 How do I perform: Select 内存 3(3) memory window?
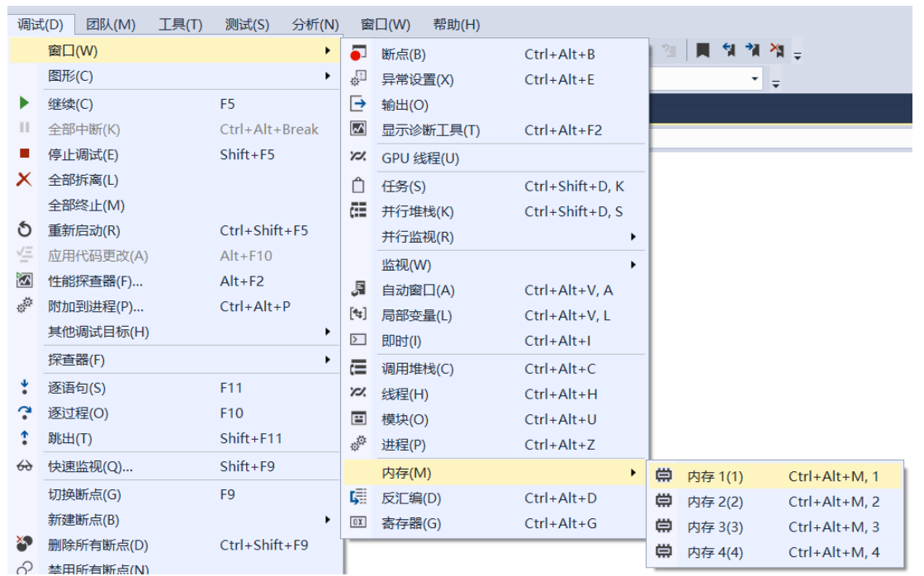(x=775, y=526)
